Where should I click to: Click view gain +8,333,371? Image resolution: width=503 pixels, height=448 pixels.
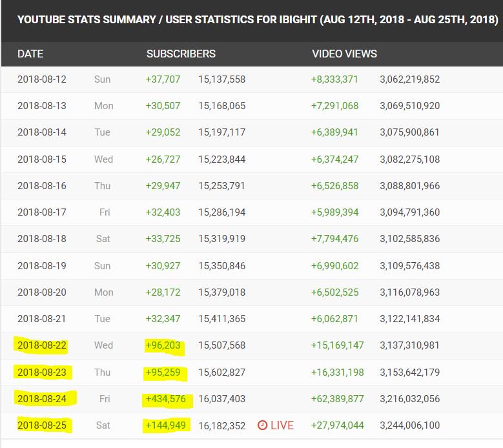tap(334, 79)
